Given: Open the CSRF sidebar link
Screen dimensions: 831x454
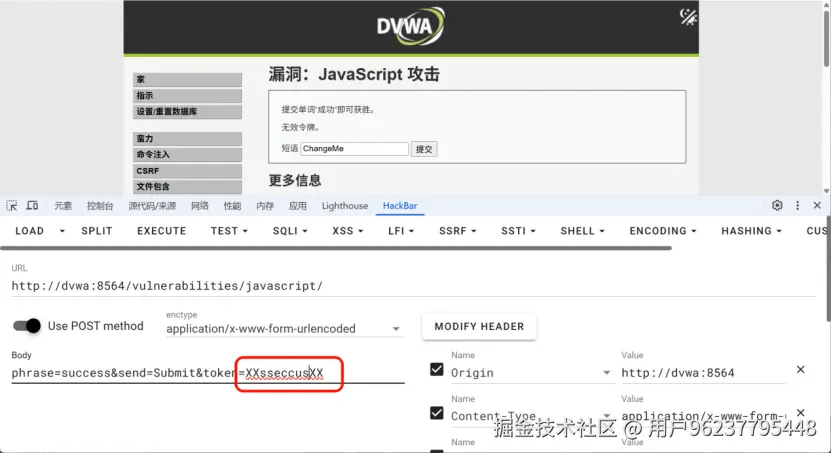Looking at the screenshot, I should click(188, 171).
